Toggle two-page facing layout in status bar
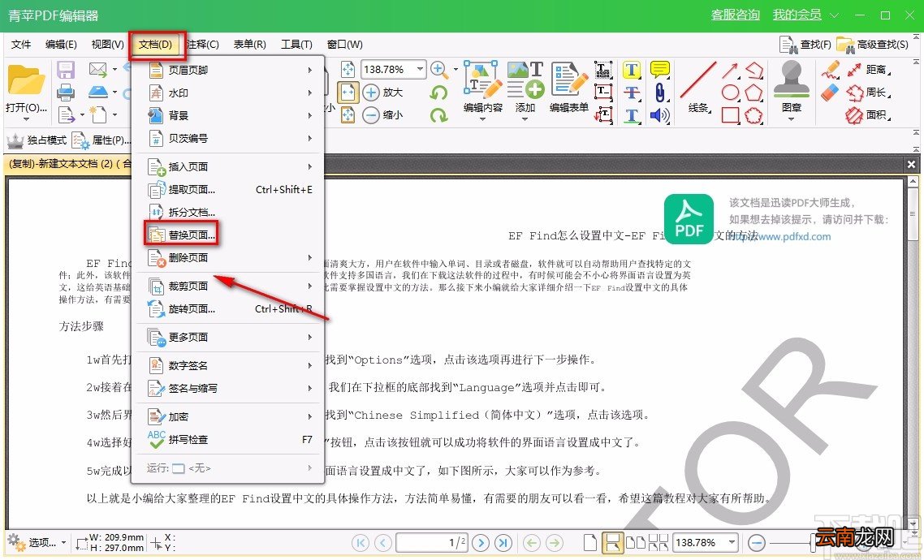 tap(635, 542)
